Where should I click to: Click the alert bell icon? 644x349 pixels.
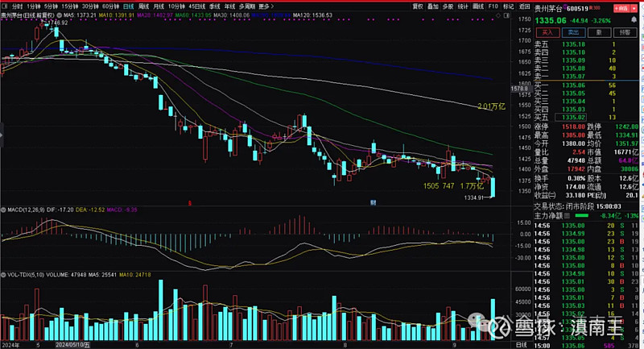pyautogui.click(x=634, y=19)
